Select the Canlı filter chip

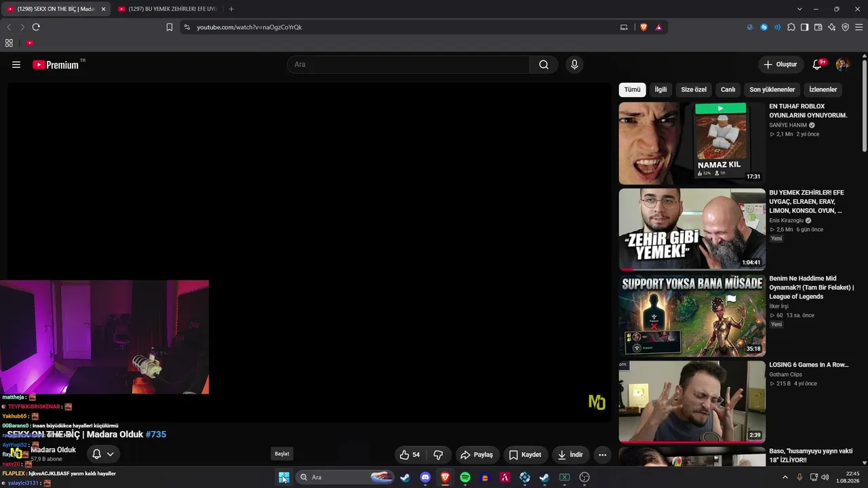coord(728,89)
